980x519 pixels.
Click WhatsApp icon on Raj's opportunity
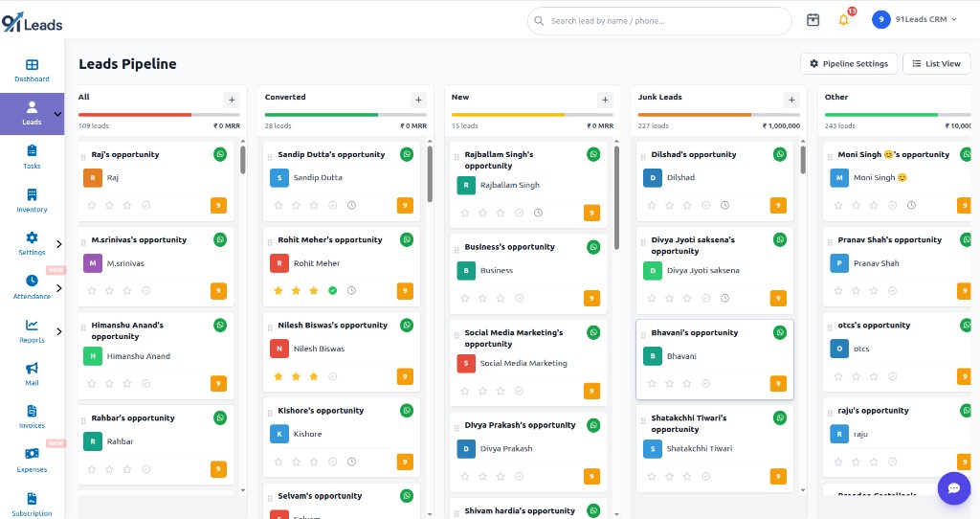(220, 154)
